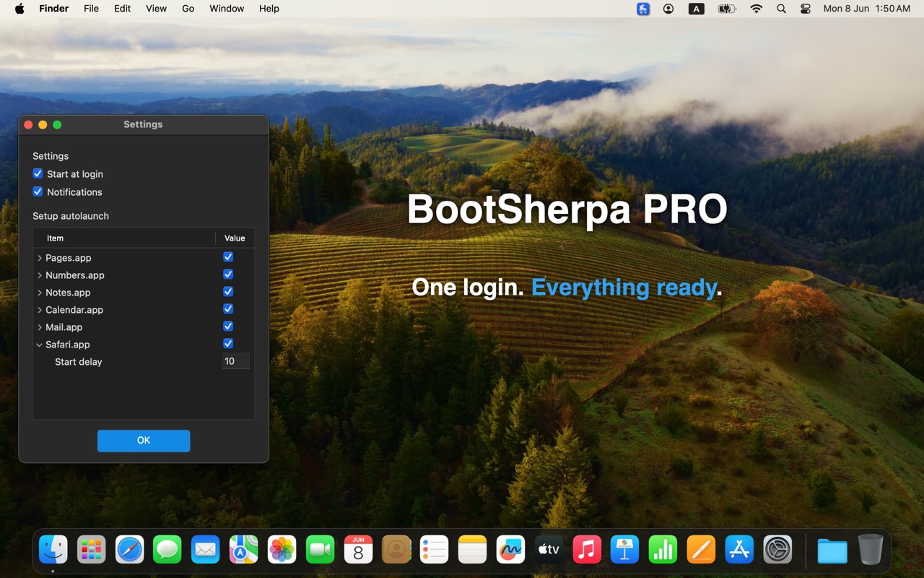The image size is (924, 578).
Task: Expand the Pages.app row
Action: (40, 258)
